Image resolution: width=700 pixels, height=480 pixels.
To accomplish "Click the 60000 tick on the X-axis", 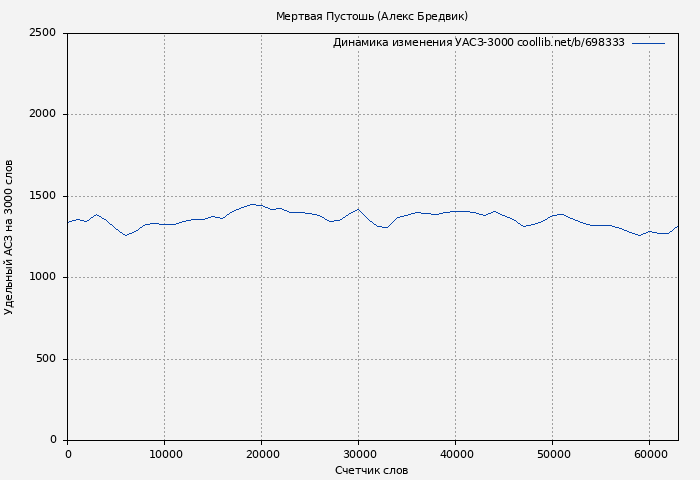I will coord(650,455).
